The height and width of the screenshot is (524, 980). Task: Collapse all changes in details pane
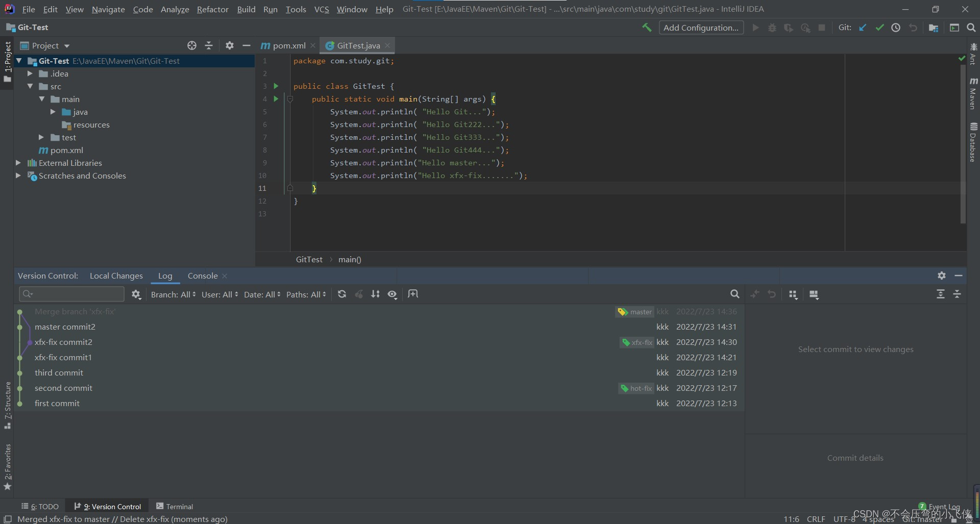pos(957,294)
